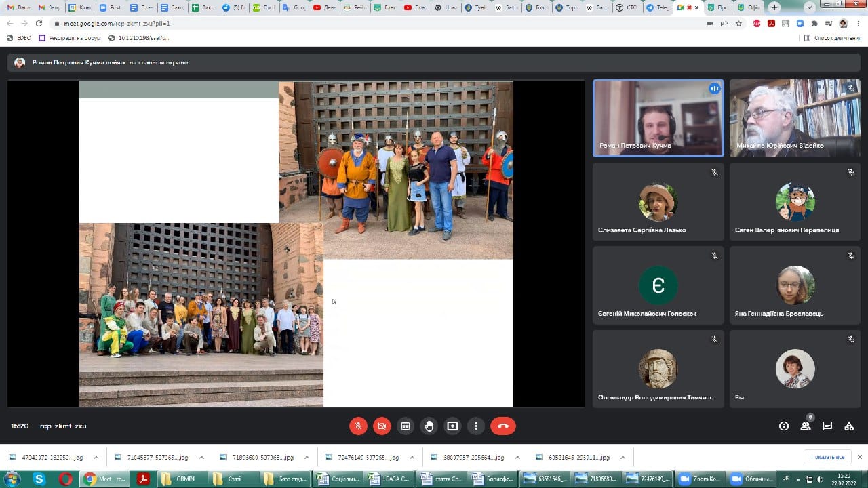Screen dimensions: 868x488
Task: Show the participants list panel
Action: [806, 426]
